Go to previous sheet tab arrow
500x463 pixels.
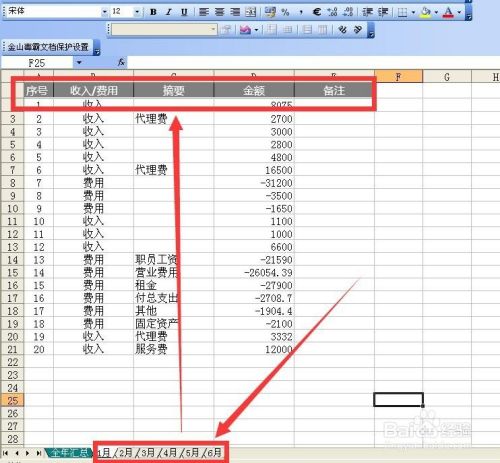[x=17, y=453]
